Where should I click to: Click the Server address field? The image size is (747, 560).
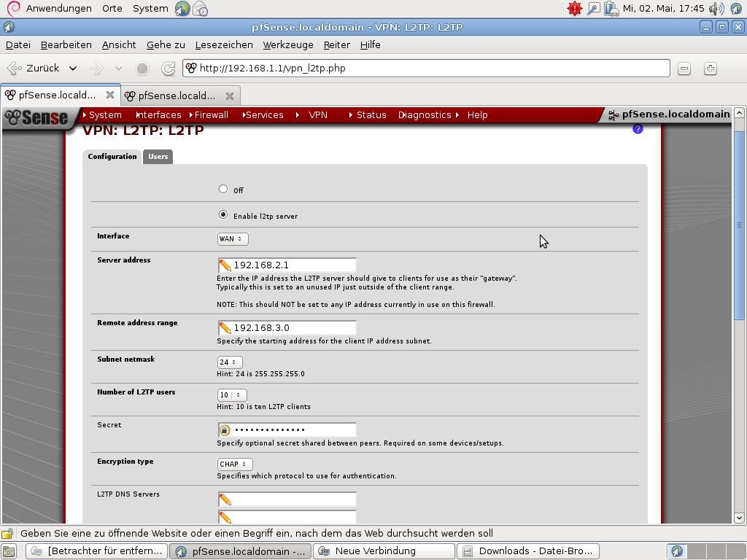click(x=287, y=265)
